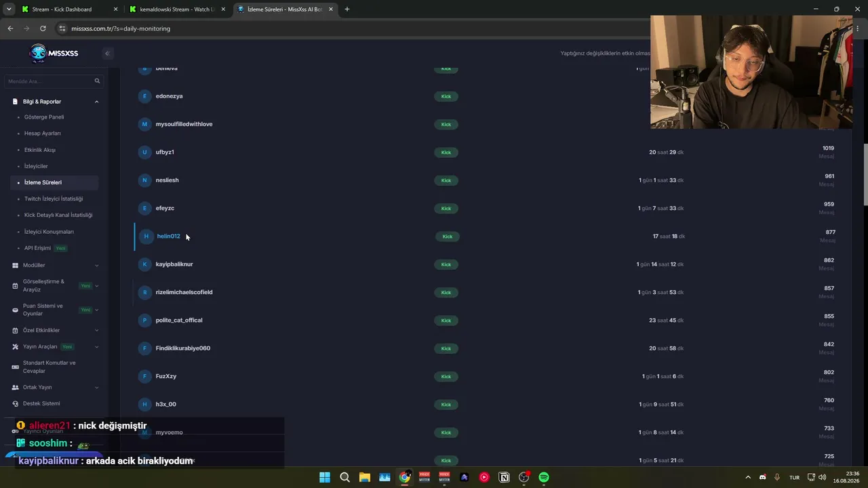Click the avatar icon for ufbyz1

144,152
